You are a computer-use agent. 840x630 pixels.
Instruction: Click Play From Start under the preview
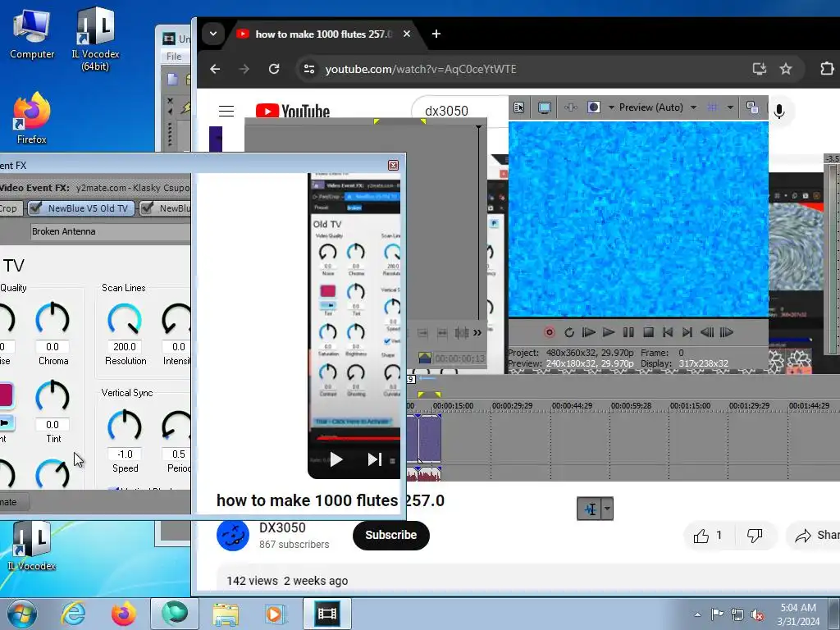click(x=588, y=332)
